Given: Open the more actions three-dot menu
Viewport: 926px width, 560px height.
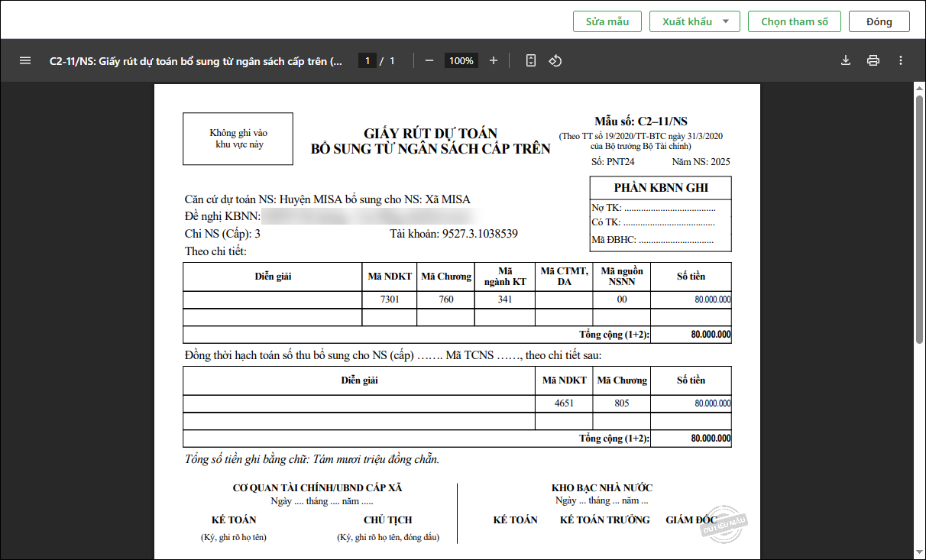Looking at the screenshot, I should pos(901,60).
